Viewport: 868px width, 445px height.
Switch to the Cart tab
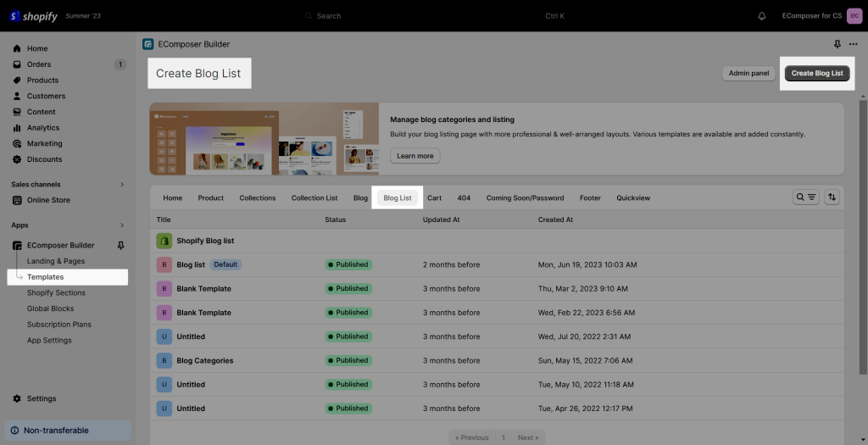point(434,197)
